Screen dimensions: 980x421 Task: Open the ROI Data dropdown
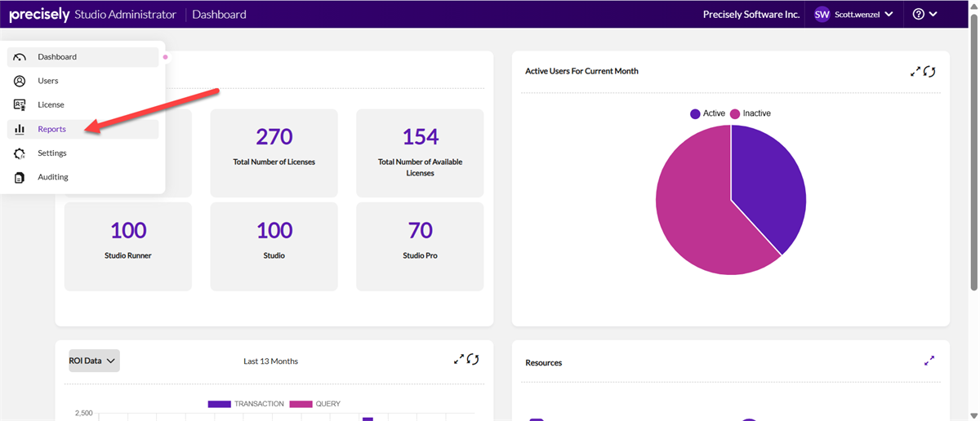[94, 361]
